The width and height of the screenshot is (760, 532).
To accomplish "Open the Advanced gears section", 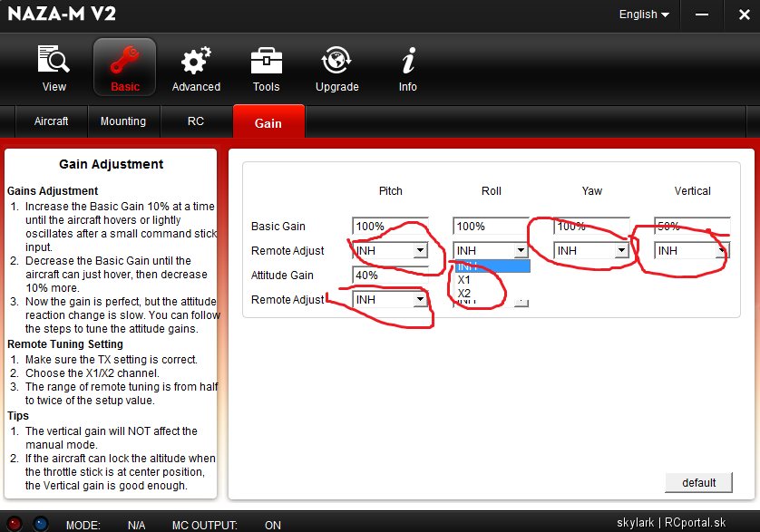I will tap(196, 60).
